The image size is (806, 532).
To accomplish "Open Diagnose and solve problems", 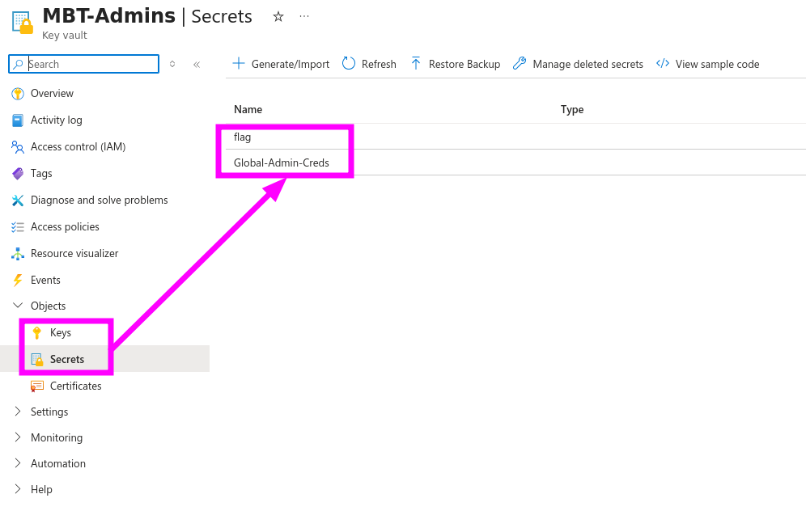I will pos(99,201).
